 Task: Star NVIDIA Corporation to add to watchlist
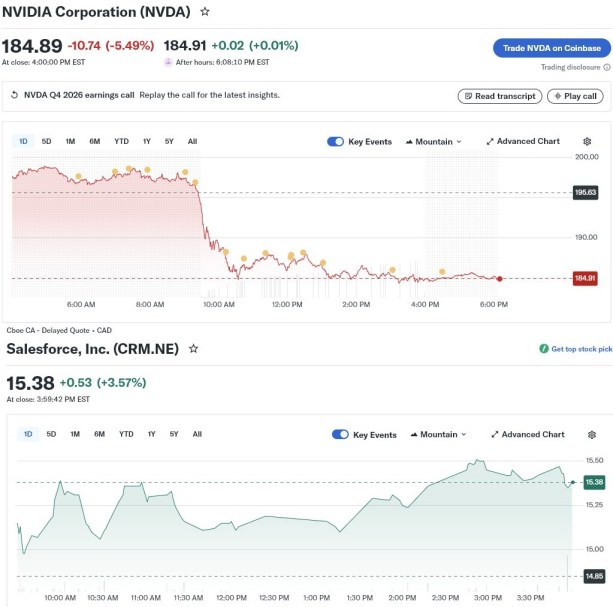coord(205,12)
